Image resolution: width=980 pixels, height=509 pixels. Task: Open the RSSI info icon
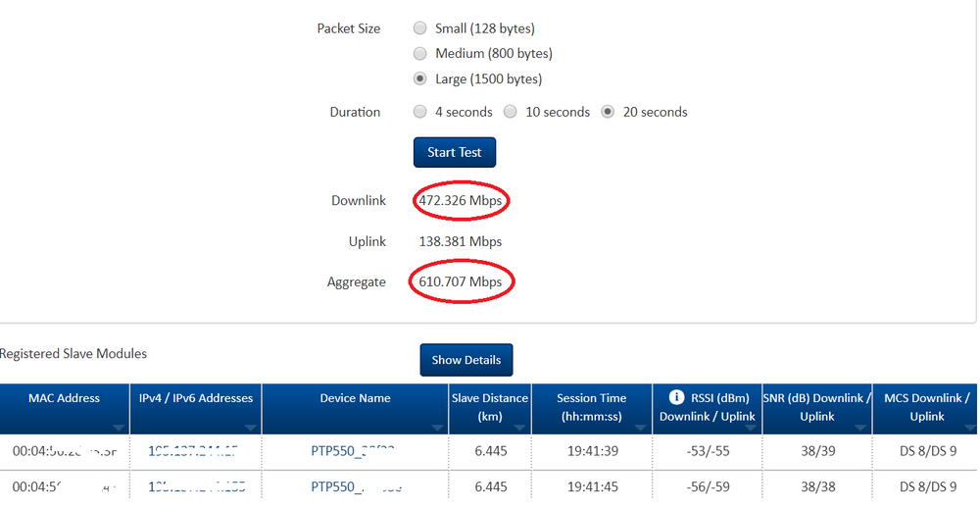tap(676, 397)
